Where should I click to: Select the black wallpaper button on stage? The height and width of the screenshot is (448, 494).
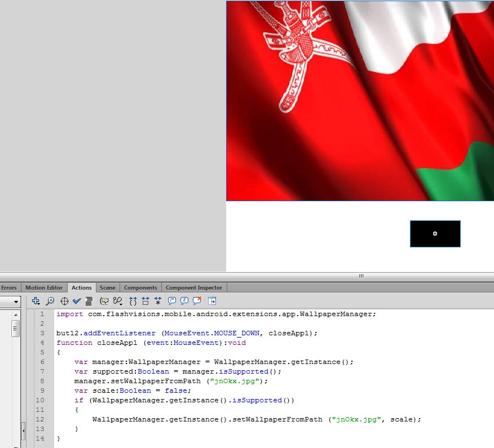[x=435, y=233]
